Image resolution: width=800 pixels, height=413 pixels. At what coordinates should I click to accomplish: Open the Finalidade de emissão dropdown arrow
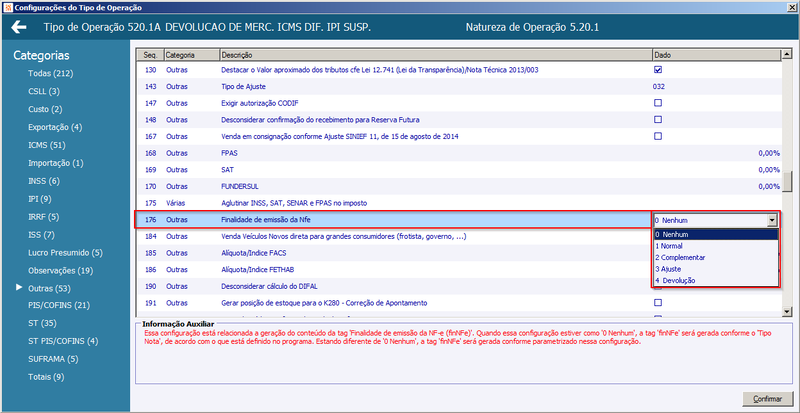tap(772, 220)
